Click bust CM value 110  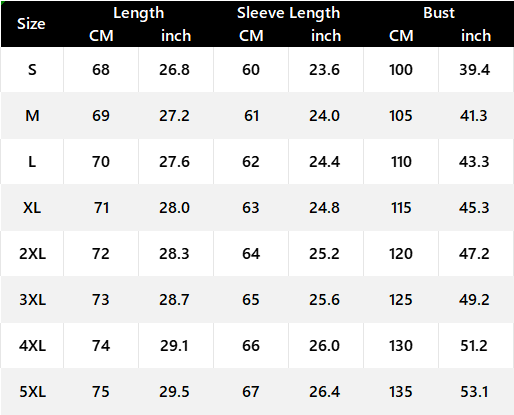coord(401,162)
